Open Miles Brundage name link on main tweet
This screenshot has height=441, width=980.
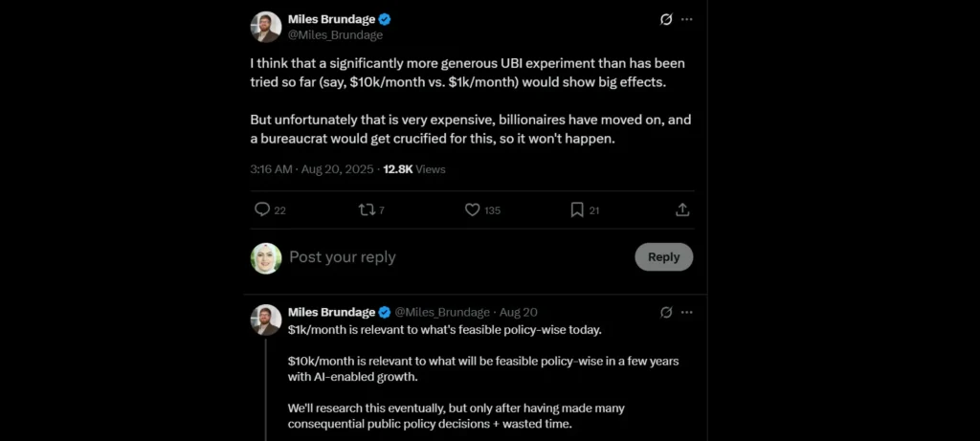click(x=331, y=19)
